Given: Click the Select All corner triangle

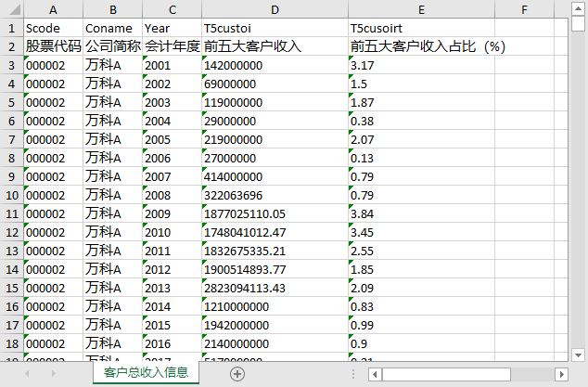Looking at the screenshot, I should coord(14,9).
